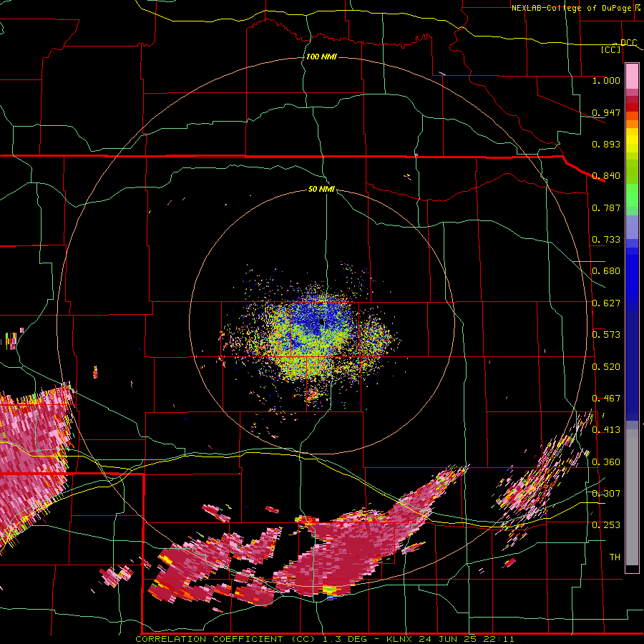Click the 0.627 scale value
The image size is (644, 644).
coord(606,303)
